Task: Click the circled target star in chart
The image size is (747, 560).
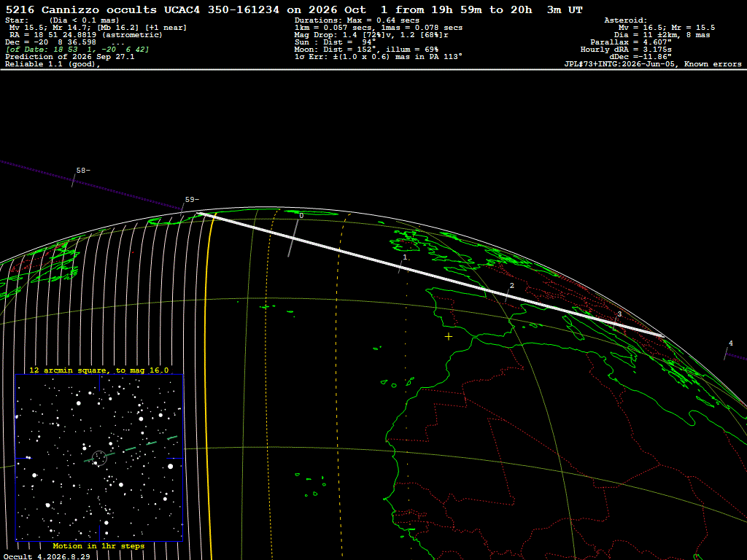Action: tap(99, 458)
